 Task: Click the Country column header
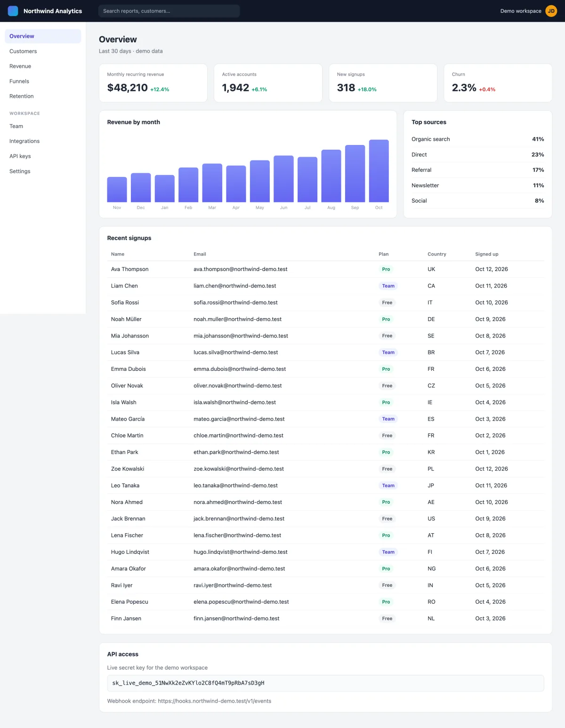point(437,254)
